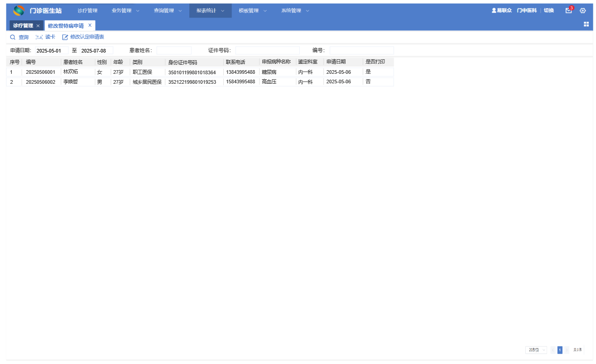Click the 申请日期 column header in table
Viewport: 596px width, 364px height.
[x=336, y=62]
